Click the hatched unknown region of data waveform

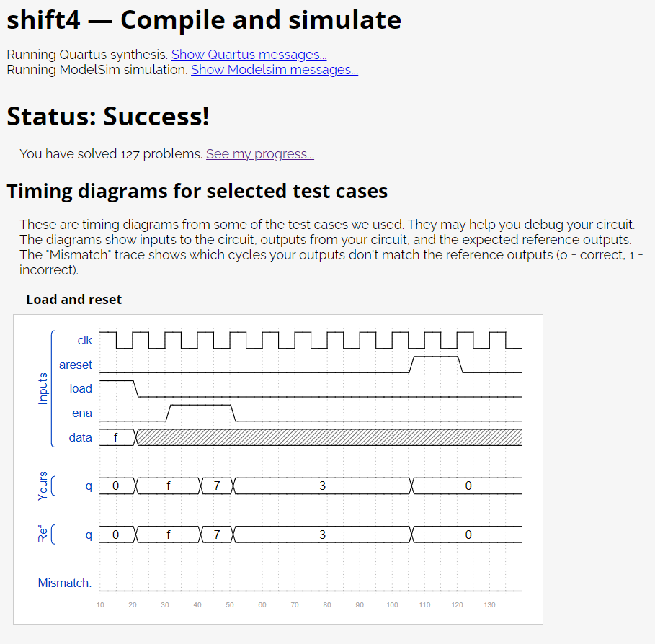coord(329,437)
